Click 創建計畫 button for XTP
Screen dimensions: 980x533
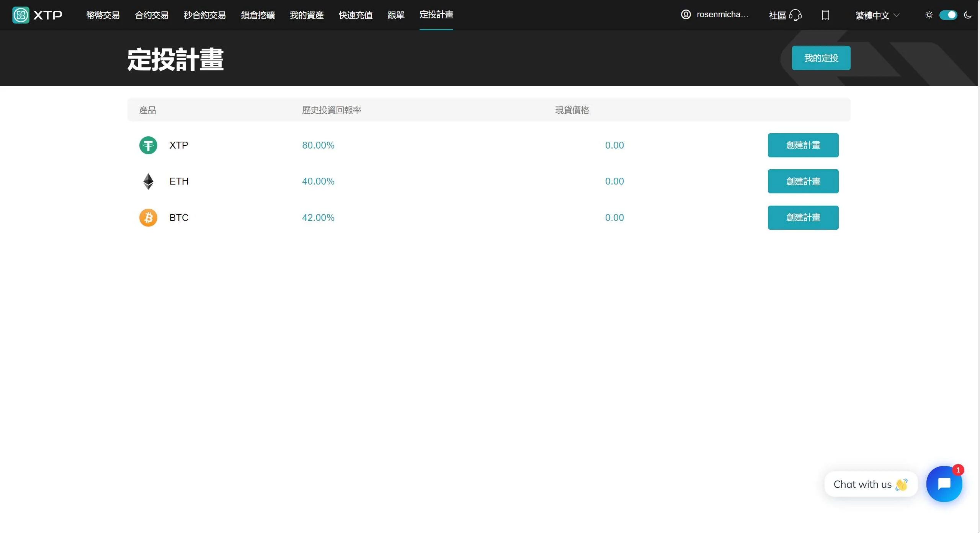pos(803,145)
